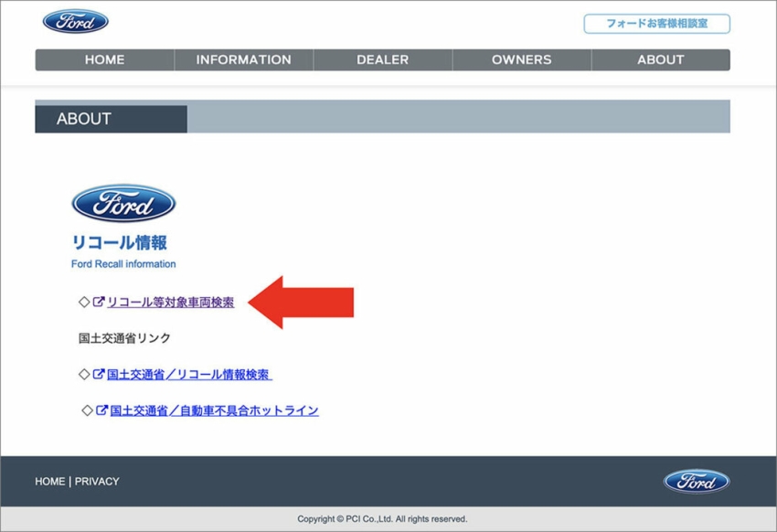Click external-link icon beside リコール等対象車両検索
Screen dimensions: 777x532
99,303
